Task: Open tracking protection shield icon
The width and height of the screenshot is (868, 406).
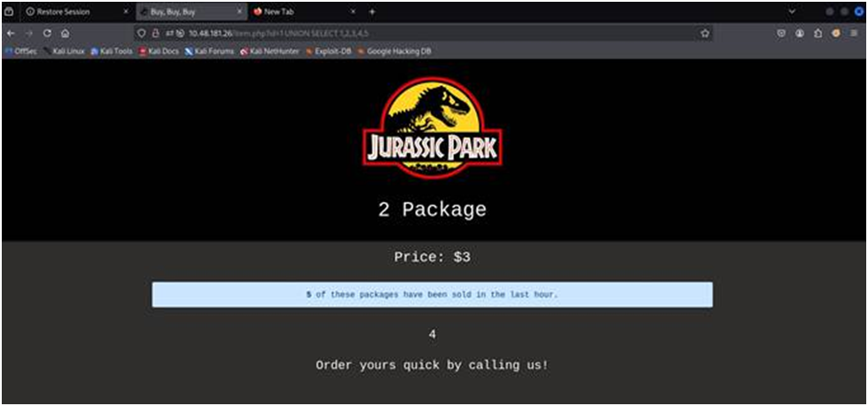Action: click(x=142, y=34)
